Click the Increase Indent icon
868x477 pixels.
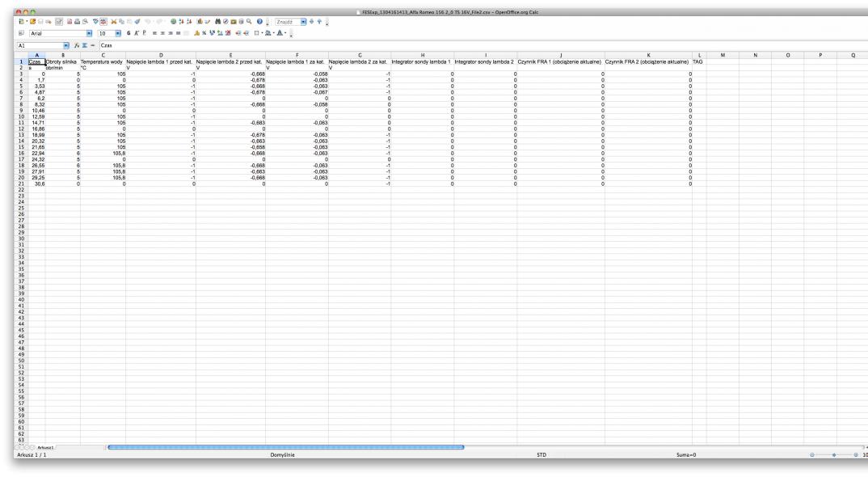[x=246, y=33]
